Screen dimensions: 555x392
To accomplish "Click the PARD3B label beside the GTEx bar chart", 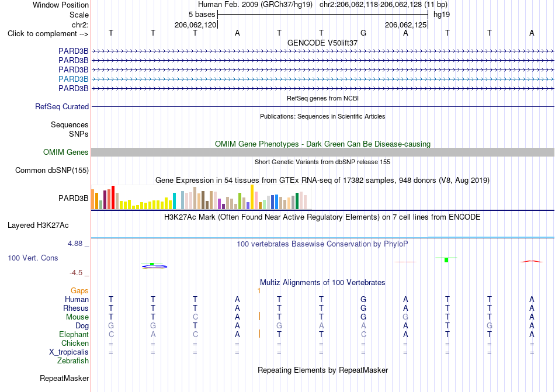I will [73, 198].
